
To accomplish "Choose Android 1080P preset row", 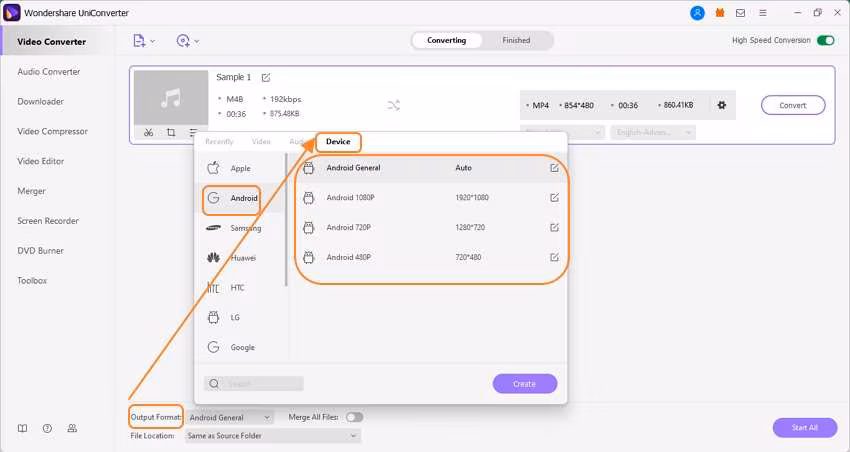I will click(430, 198).
